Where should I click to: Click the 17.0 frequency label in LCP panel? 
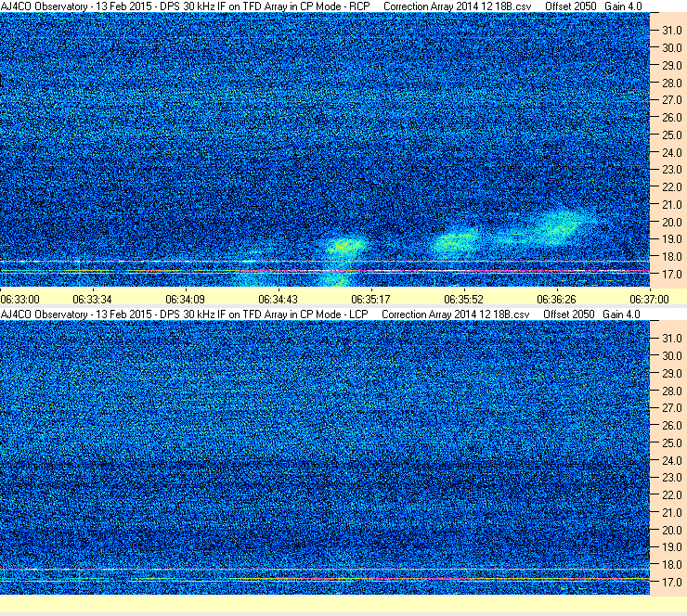coord(671,583)
